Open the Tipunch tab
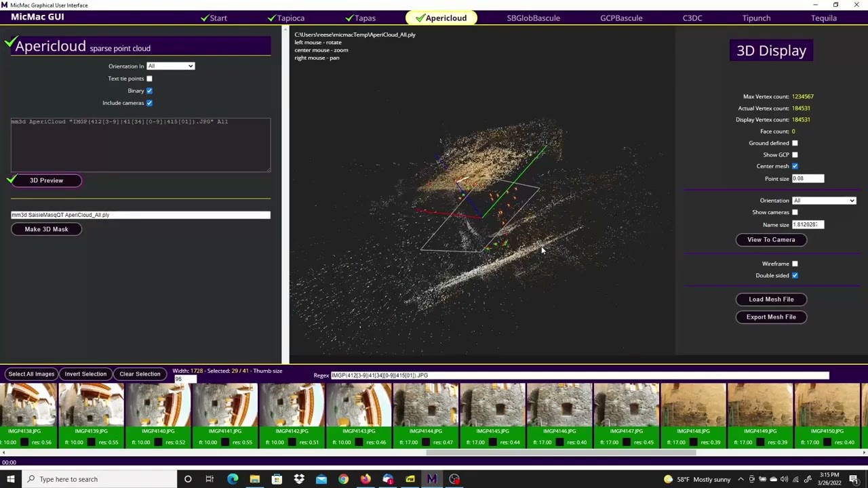 pyautogui.click(x=756, y=18)
